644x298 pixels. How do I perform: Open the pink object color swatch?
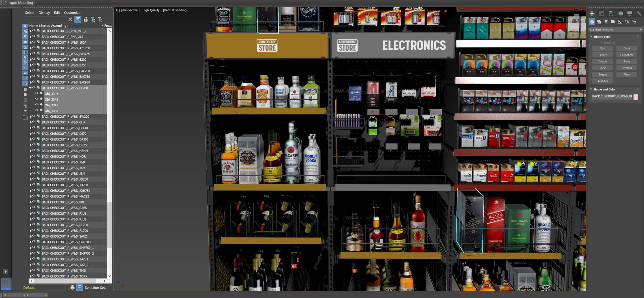coord(636,97)
